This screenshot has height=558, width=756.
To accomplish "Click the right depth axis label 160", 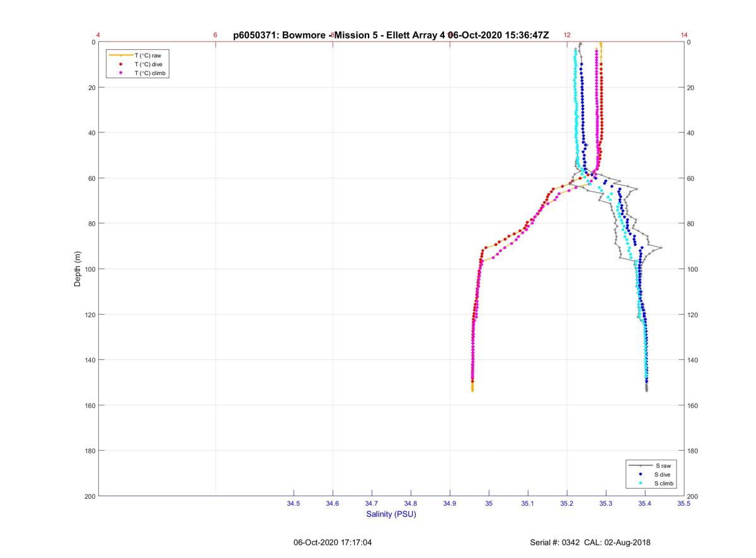I will pos(694,405).
